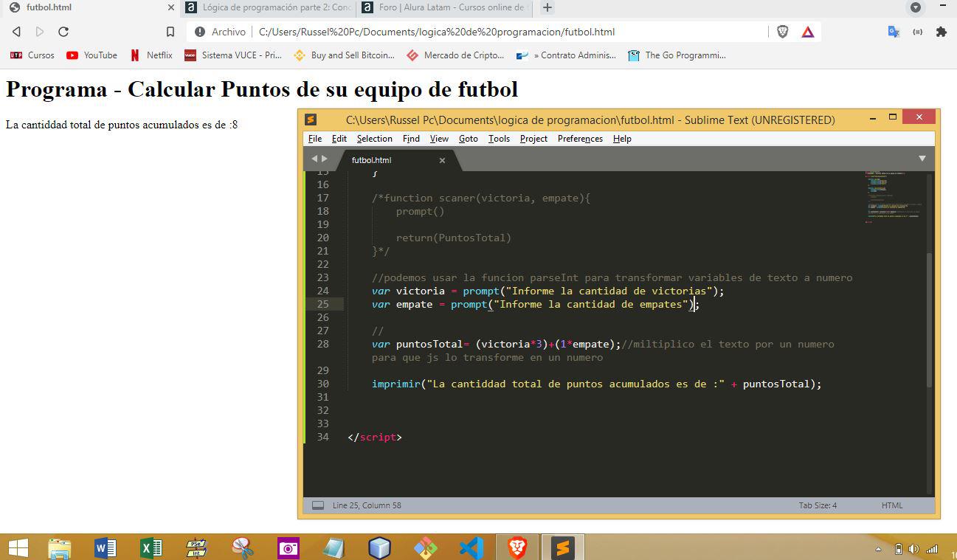
Task: Launch Word from the taskbar
Action: pos(106,547)
